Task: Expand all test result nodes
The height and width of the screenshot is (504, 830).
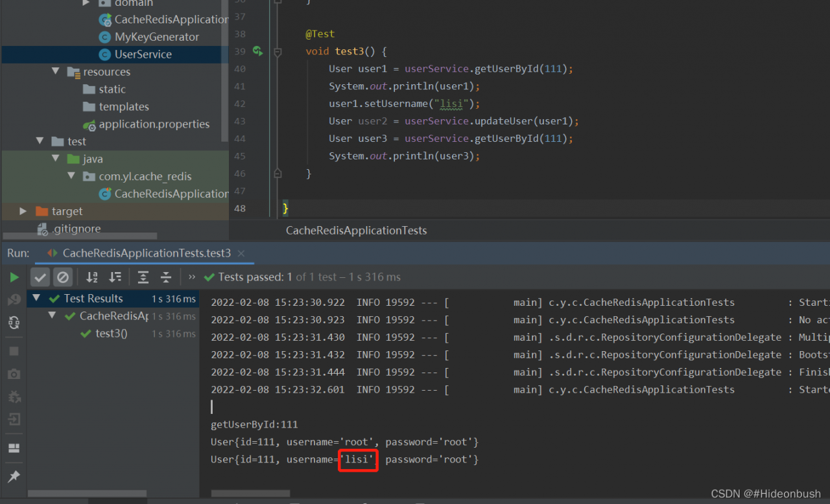Action: pyautogui.click(x=143, y=277)
